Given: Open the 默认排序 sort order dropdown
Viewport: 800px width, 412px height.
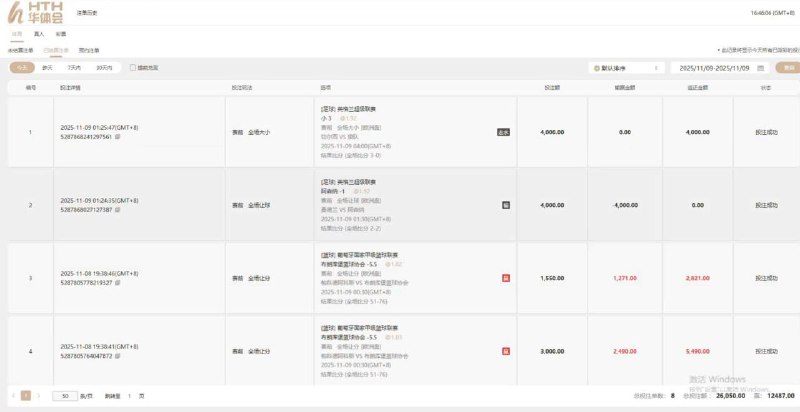Looking at the screenshot, I should (x=625, y=68).
